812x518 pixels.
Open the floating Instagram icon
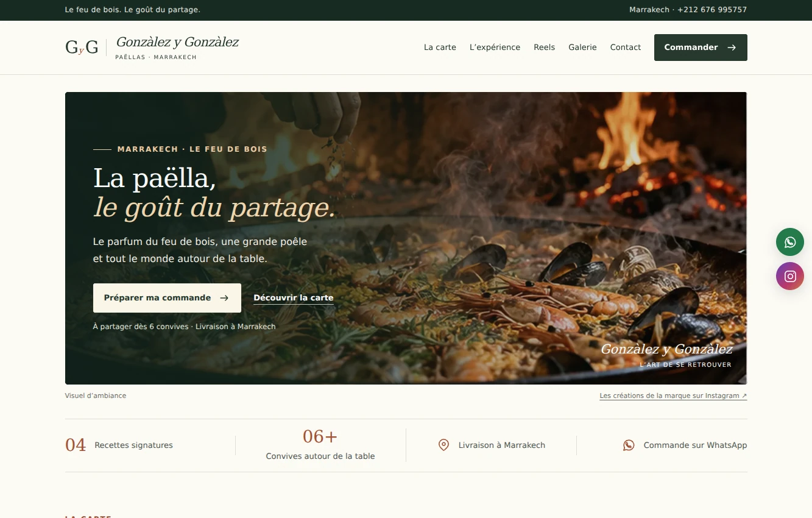790,276
